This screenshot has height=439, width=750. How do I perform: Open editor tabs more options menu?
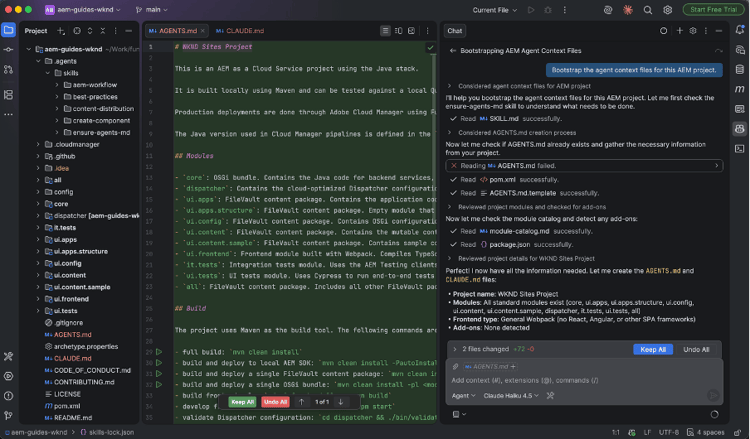(428, 31)
